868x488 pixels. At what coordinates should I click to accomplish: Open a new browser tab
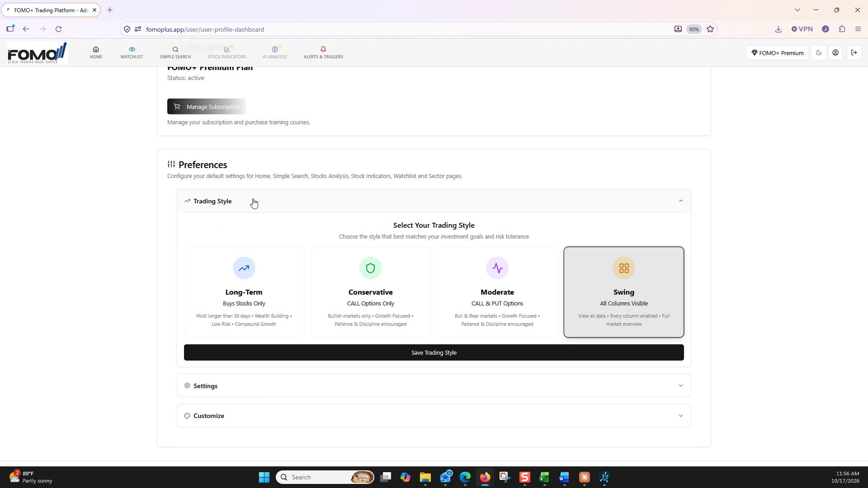(110, 10)
